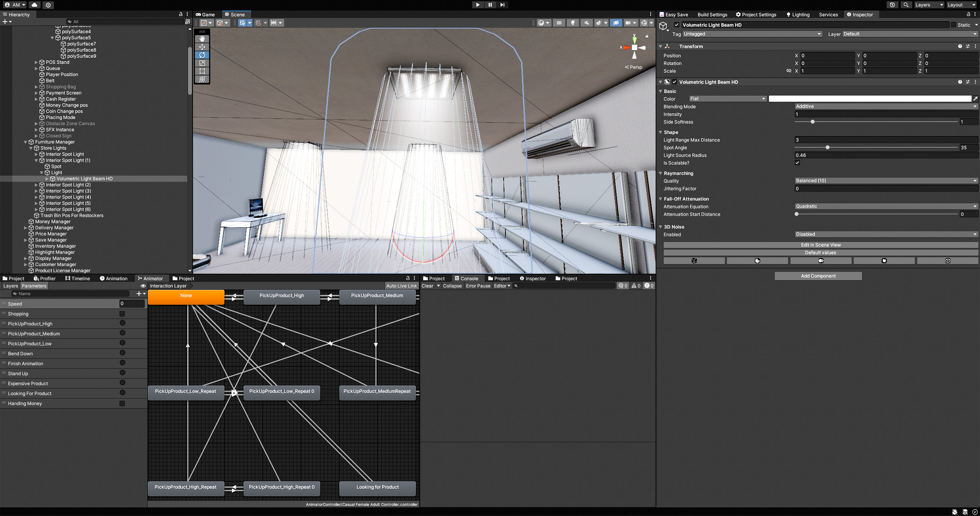Click the draw mode shaded sphere icon
This screenshot has height=516, width=980.
tap(541, 23)
